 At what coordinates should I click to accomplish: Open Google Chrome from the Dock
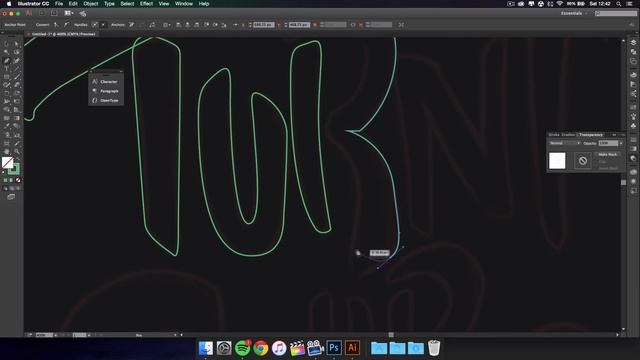pos(261,348)
